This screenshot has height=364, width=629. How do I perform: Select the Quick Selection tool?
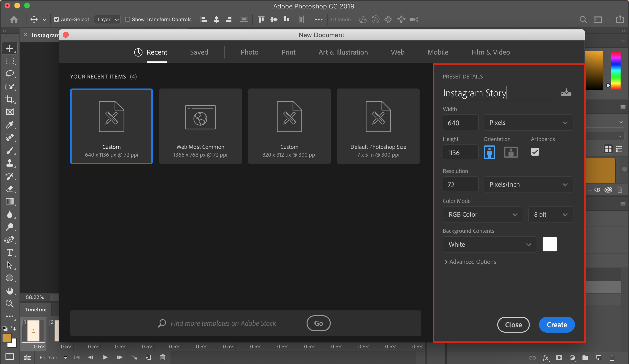coord(10,87)
